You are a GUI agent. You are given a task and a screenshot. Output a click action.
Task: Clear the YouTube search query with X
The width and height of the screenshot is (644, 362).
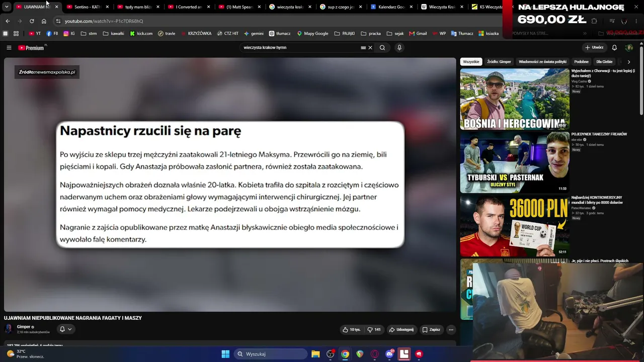370,48
